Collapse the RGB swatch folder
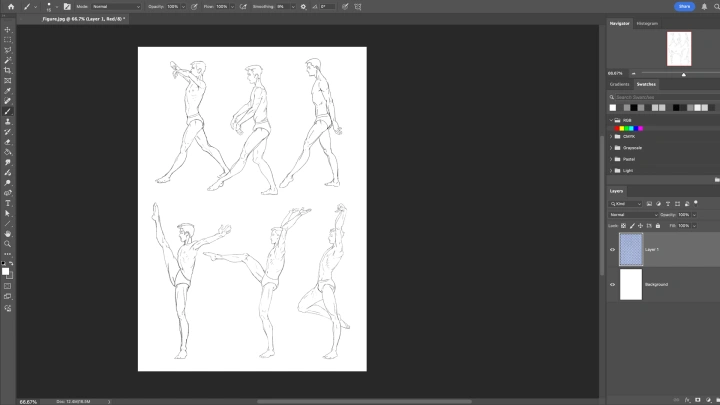Image resolution: width=720 pixels, height=405 pixels. click(x=611, y=120)
